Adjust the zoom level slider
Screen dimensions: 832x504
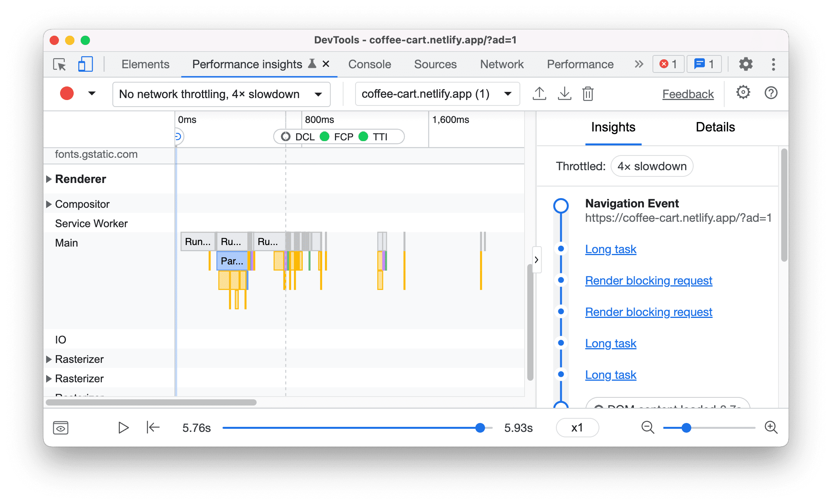686,428
